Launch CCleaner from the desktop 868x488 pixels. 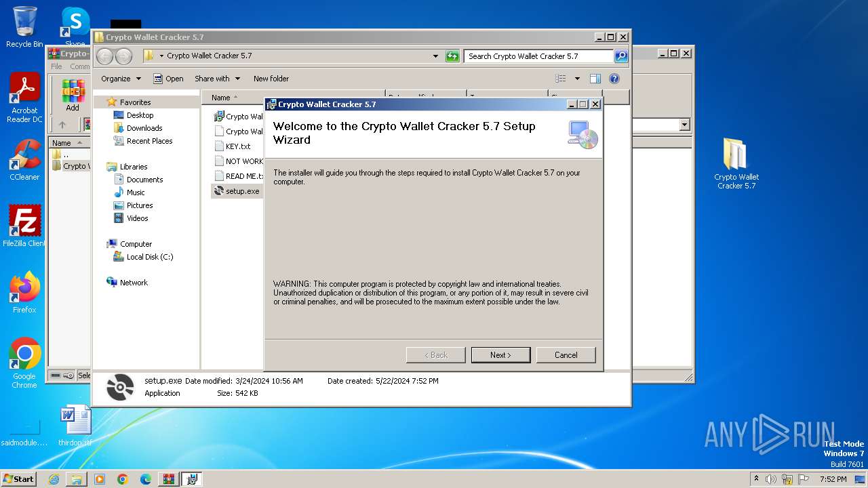(x=24, y=160)
